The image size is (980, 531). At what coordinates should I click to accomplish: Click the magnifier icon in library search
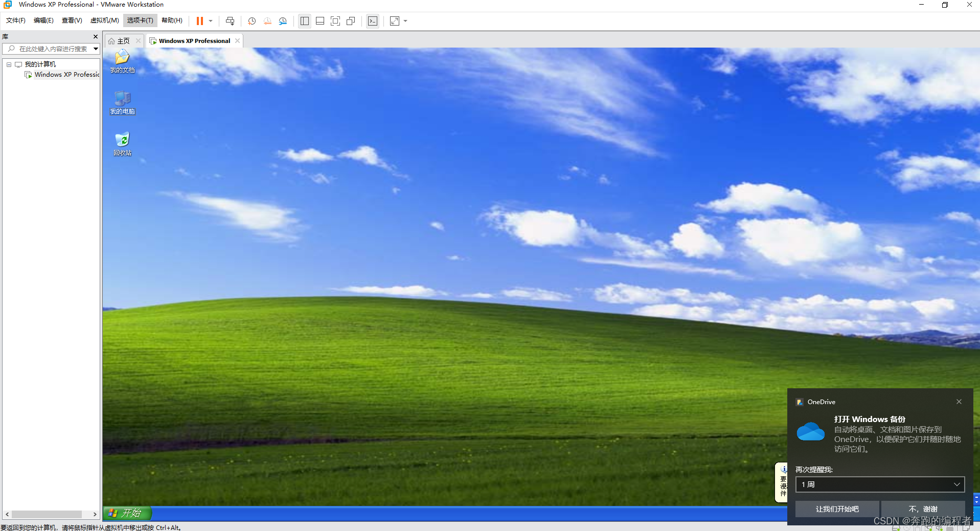[x=11, y=49]
